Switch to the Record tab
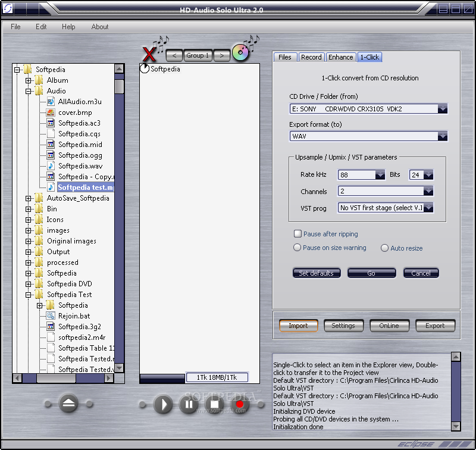476x450 pixels. (311, 57)
